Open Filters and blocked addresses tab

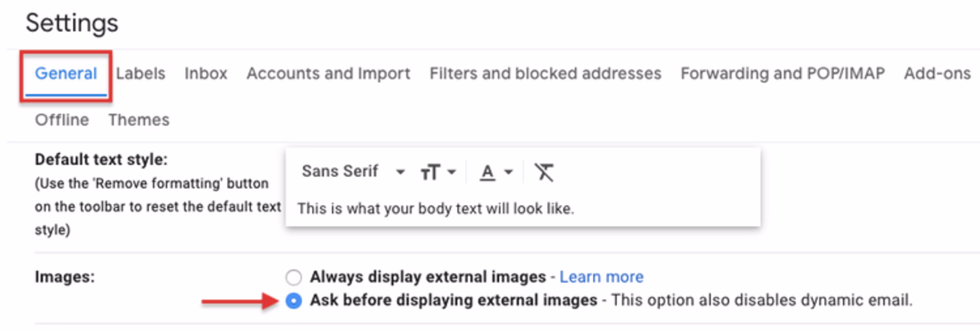pos(545,74)
